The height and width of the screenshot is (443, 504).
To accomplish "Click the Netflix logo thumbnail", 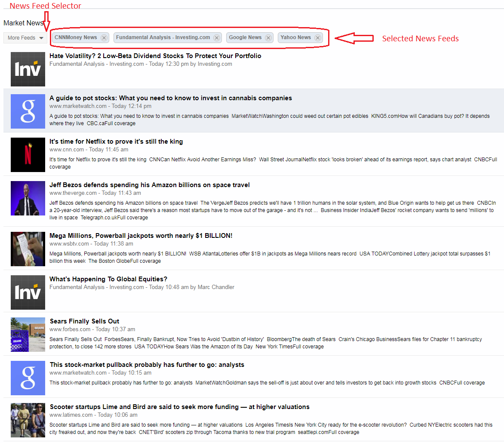I will point(28,155).
